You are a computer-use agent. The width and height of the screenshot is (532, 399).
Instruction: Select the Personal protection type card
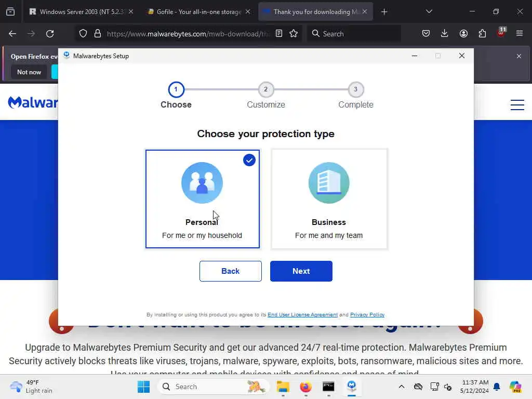[x=203, y=199]
